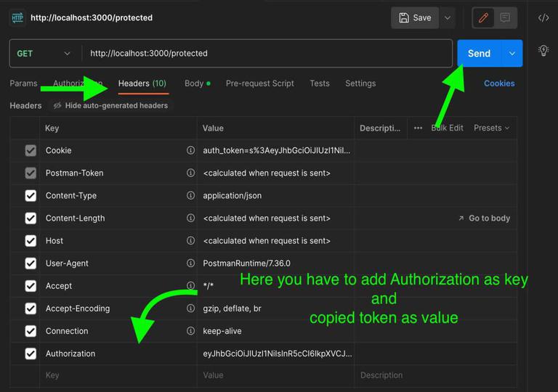558x392 pixels.
Task: Click the empty Value field in last row
Action: tap(276, 375)
